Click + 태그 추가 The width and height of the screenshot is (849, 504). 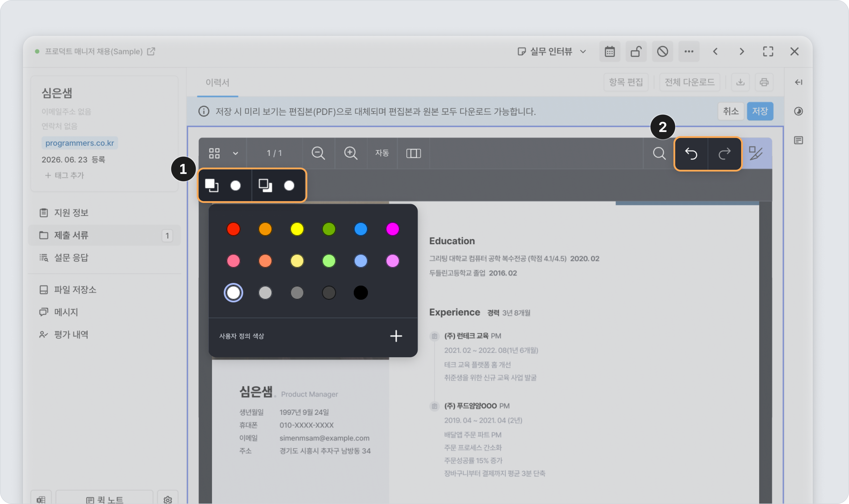coord(65,175)
